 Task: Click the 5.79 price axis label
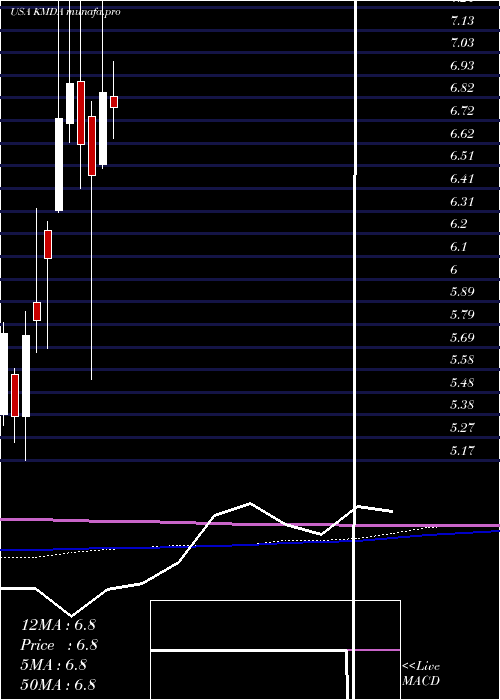pos(462,314)
